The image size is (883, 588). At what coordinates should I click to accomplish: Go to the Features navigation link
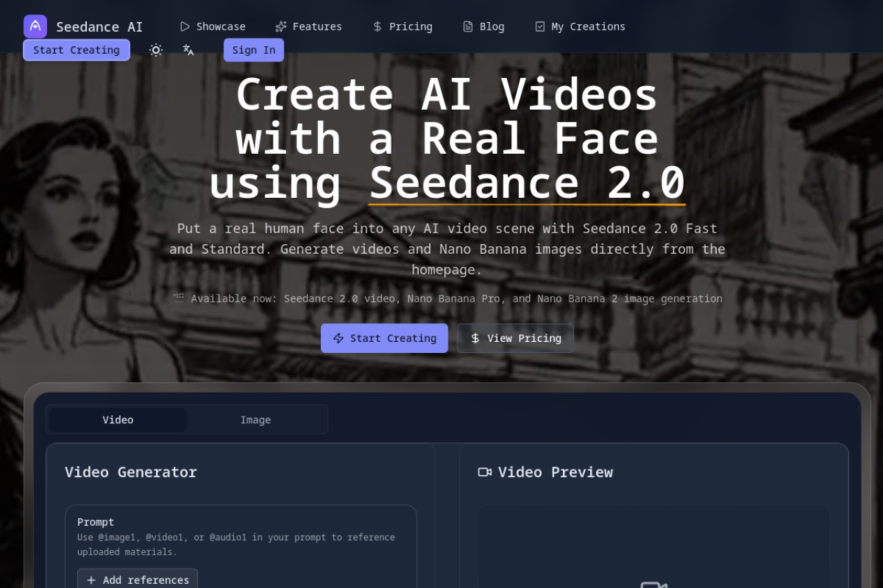pyautogui.click(x=308, y=26)
